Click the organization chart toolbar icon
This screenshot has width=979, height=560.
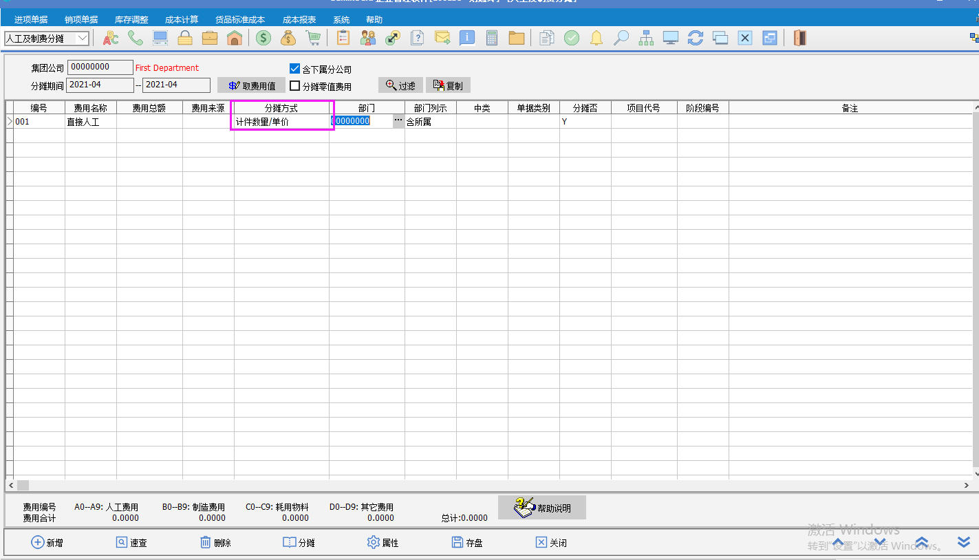click(646, 39)
